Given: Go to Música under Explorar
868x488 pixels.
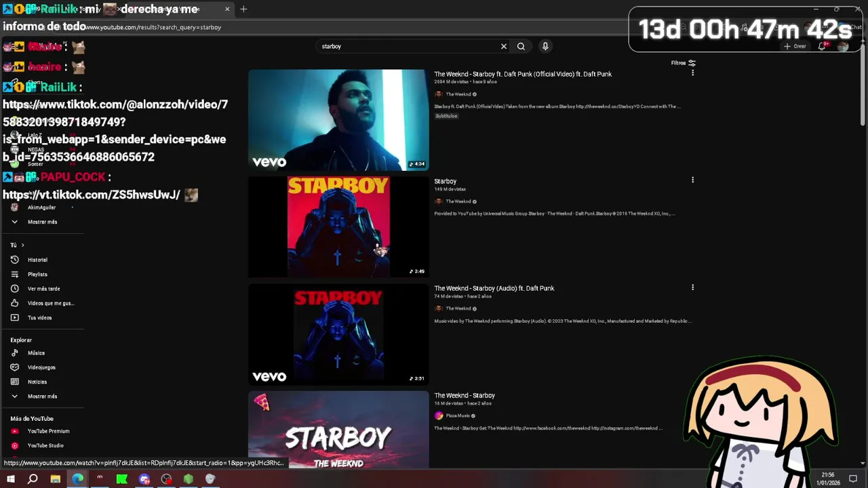Looking at the screenshot, I should pos(36,353).
